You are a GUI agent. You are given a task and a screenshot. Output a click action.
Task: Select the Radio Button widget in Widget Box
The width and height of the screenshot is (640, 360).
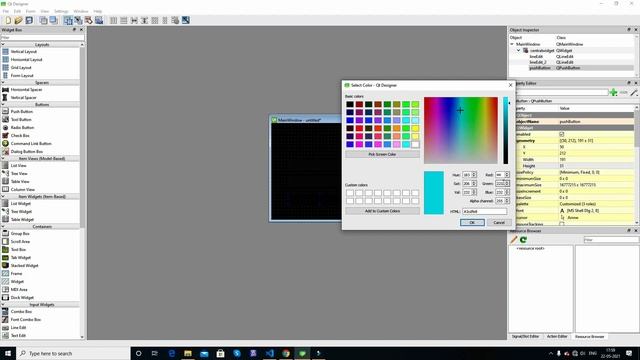tap(22, 127)
